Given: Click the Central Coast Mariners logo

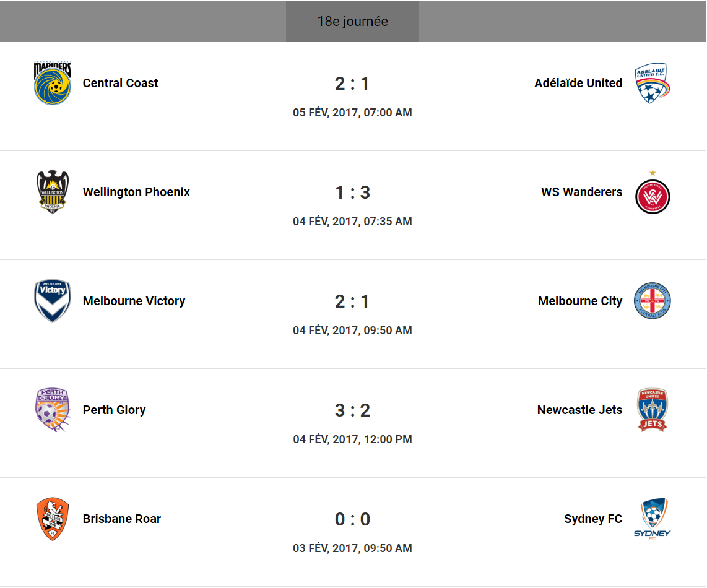Looking at the screenshot, I should [53, 83].
